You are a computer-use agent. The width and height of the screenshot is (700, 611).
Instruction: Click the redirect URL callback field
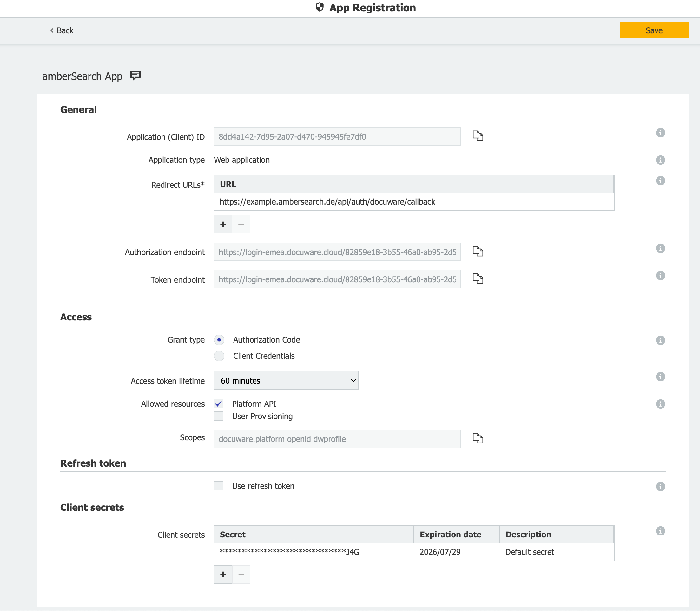pyautogui.click(x=413, y=202)
